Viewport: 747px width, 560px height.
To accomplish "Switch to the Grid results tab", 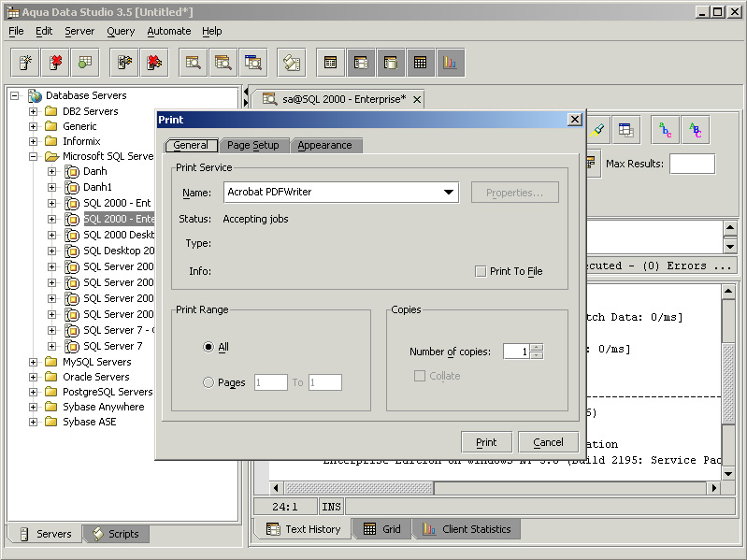I will pos(381,529).
